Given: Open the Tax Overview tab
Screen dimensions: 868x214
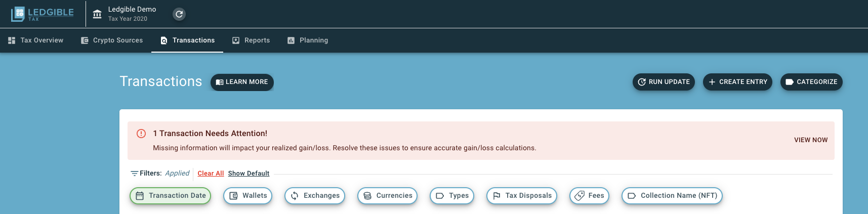Looking at the screenshot, I should pos(35,40).
